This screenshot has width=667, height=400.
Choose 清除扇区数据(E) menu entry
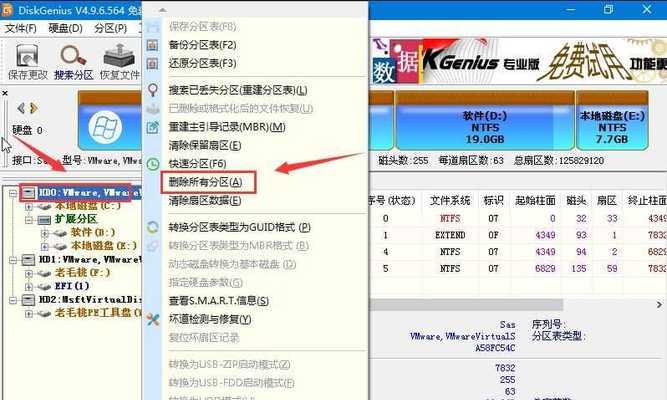pyautogui.click(x=205, y=200)
